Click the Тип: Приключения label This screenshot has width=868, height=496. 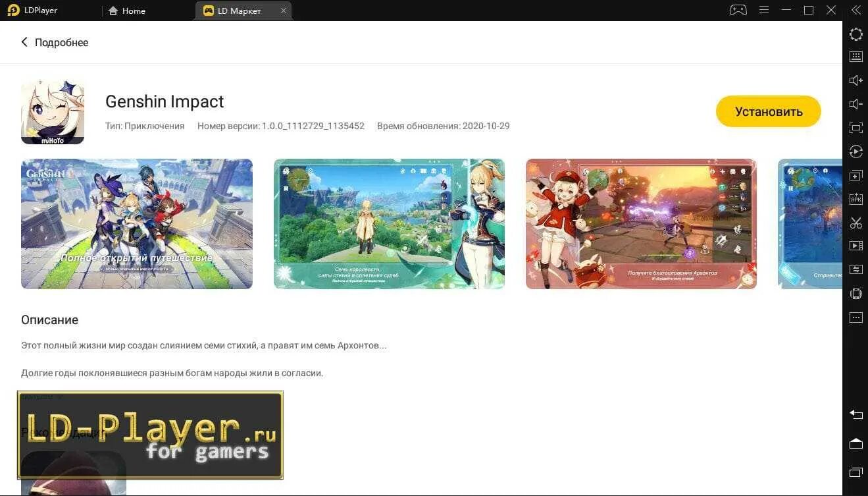(145, 126)
